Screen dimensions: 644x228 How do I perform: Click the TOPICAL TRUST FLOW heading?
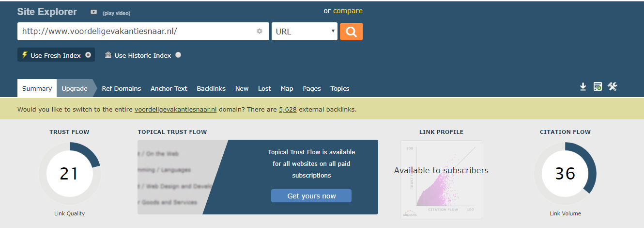pyautogui.click(x=172, y=132)
